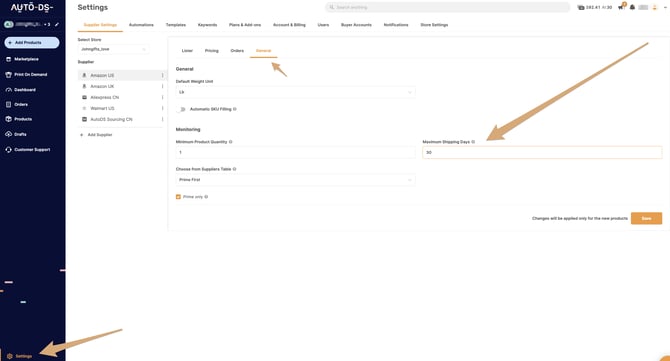The width and height of the screenshot is (670, 361).
Task: Switch to the Pricing sub-tab
Action: (212, 50)
